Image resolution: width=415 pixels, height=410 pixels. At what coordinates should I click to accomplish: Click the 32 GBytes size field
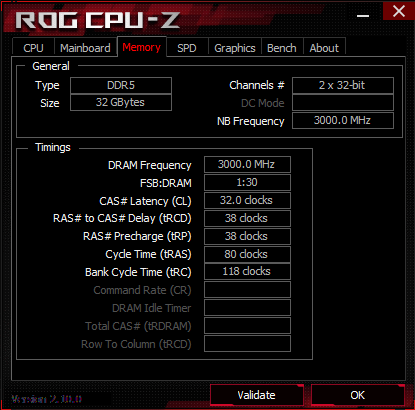121,102
